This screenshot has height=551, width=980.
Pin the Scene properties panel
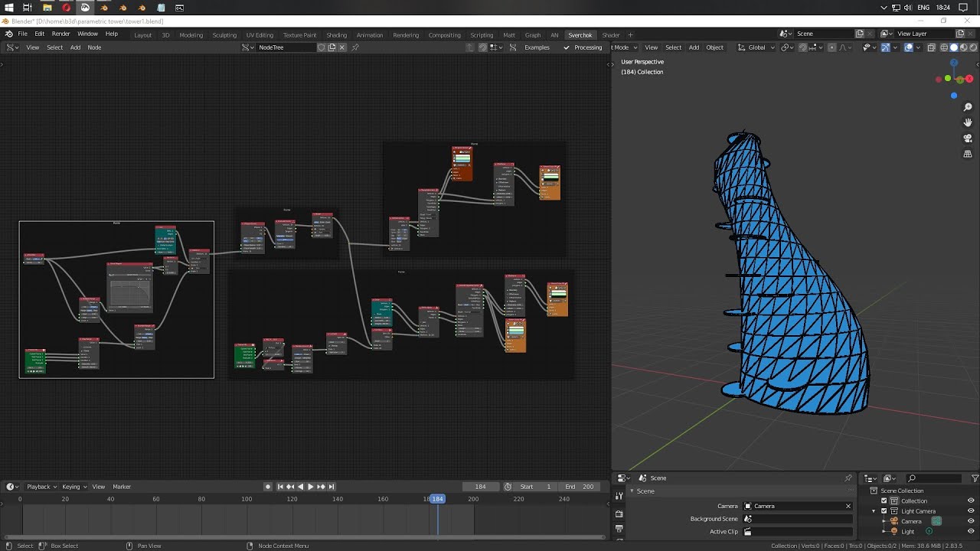coord(848,478)
